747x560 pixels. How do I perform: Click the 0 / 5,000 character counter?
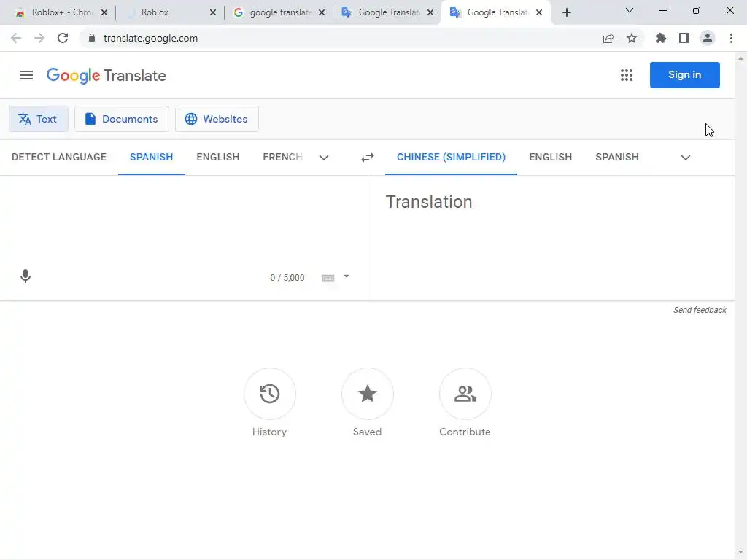pyautogui.click(x=287, y=278)
